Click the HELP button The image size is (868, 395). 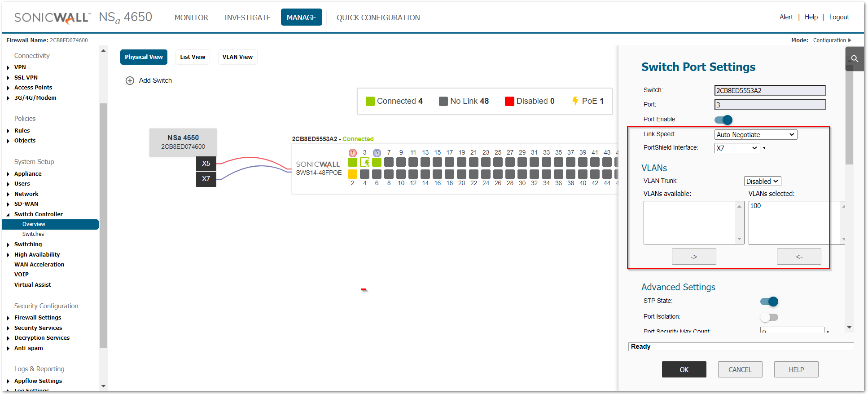click(x=796, y=369)
